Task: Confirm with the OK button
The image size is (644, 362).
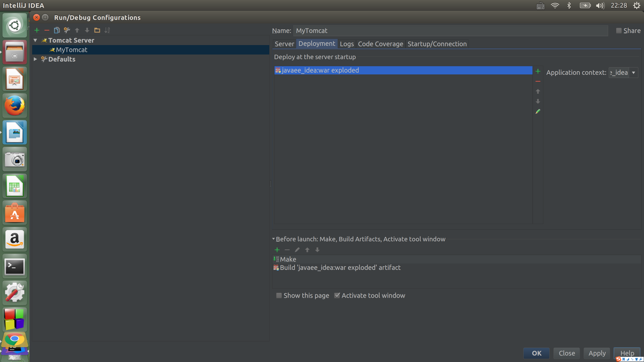Action: (537, 353)
